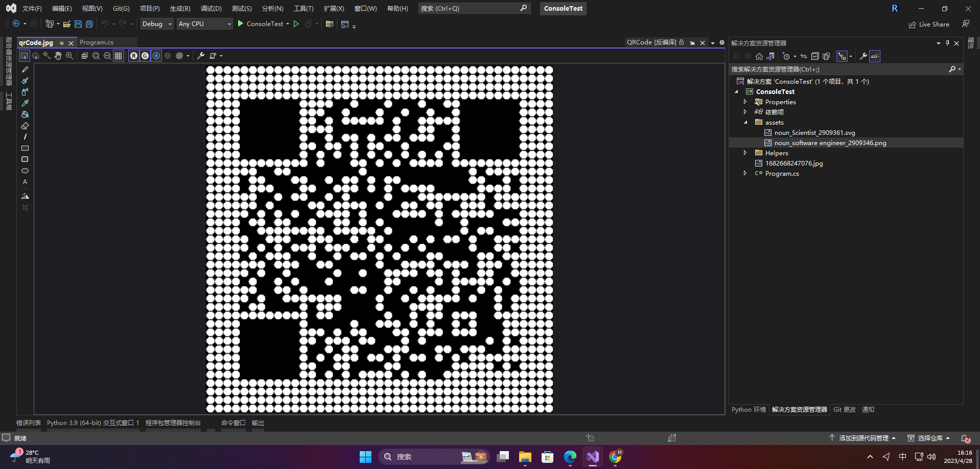This screenshot has height=469, width=980.
Task: Click the Open File folder icon
Action: 67,24
